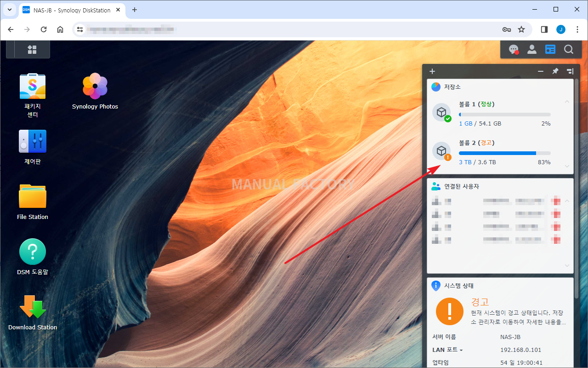Go back in the browser

(x=11, y=29)
